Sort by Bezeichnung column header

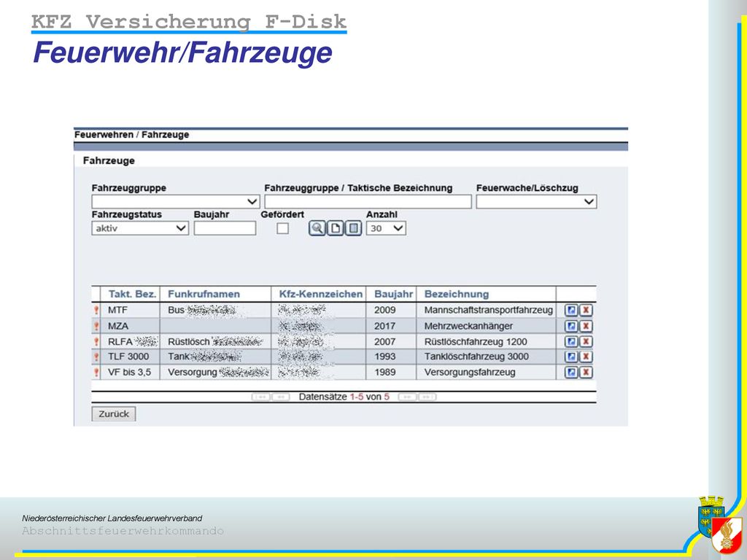click(x=457, y=294)
